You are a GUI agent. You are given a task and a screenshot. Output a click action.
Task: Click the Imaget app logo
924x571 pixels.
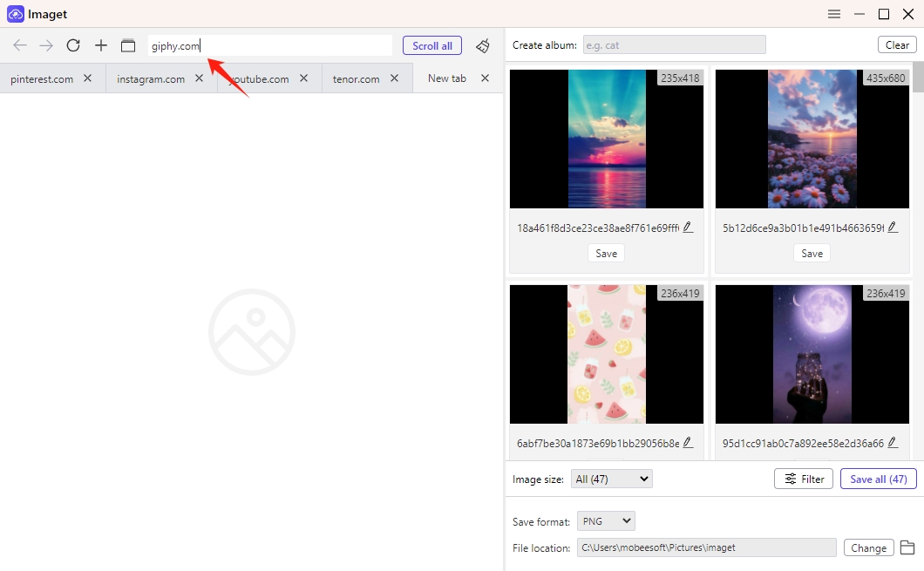pos(16,14)
